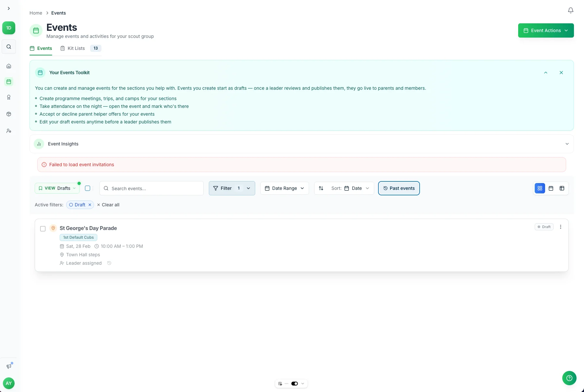Tick the select-all checkbox beside VIEW Drafts
The width and height of the screenshot is (584, 392).
point(88,188)
